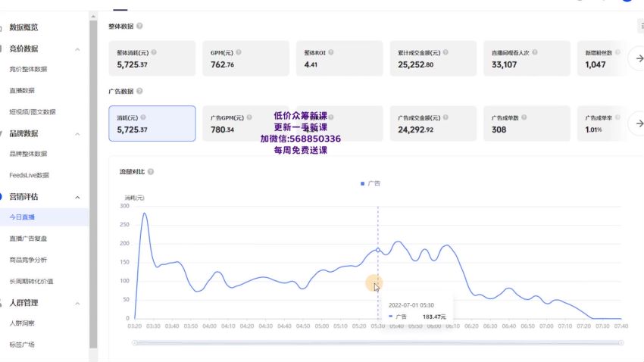Select the 广告GPM(元) 780.34 card
The height and width of the screenshot is (362, 644).
point(245,123)
